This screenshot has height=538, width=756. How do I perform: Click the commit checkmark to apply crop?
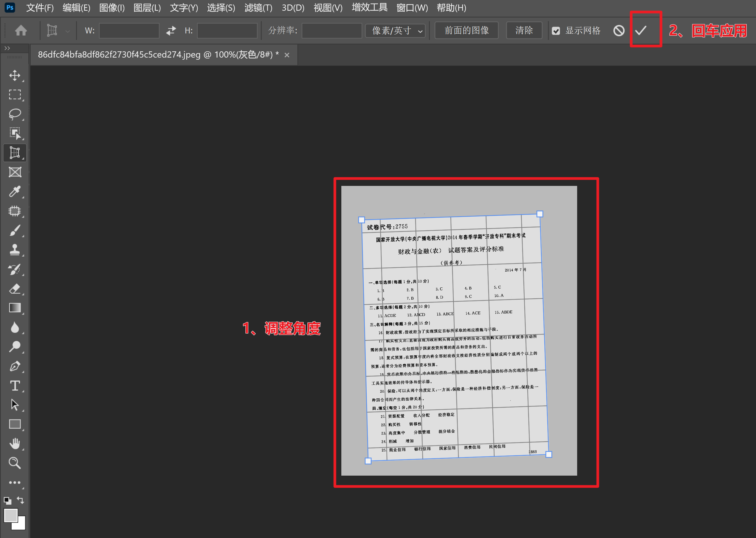pos(641,30)
